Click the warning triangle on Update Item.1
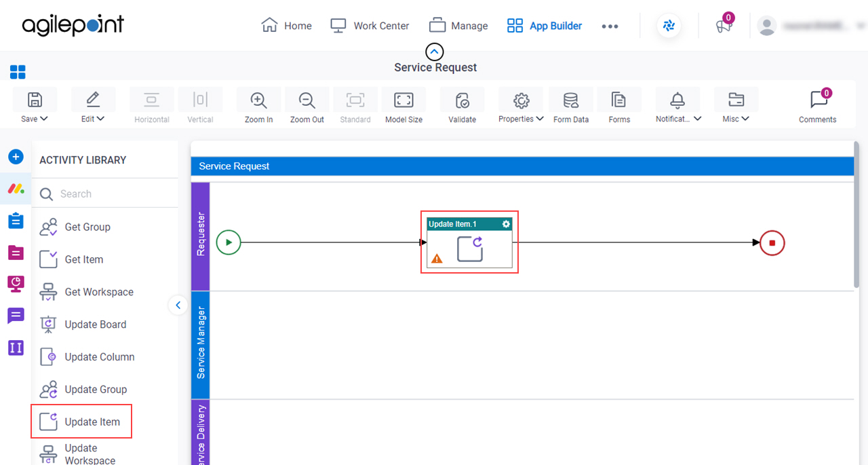The image size is (868, 465). click(437, 259)
